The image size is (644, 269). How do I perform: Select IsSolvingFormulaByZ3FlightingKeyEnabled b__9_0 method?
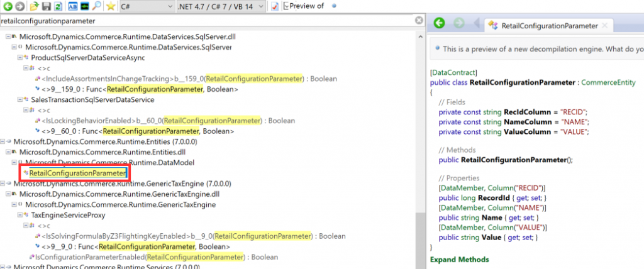194,236
